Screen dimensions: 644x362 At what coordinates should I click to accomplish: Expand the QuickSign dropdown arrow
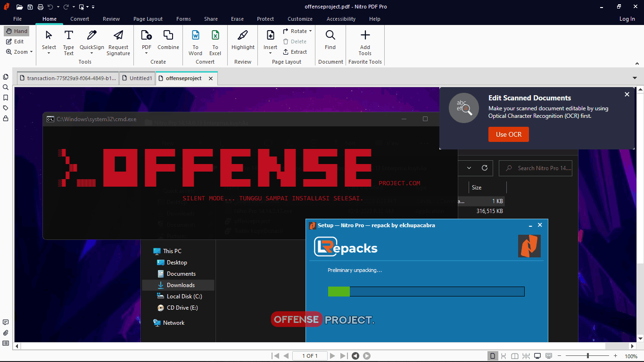click(92, 53)
